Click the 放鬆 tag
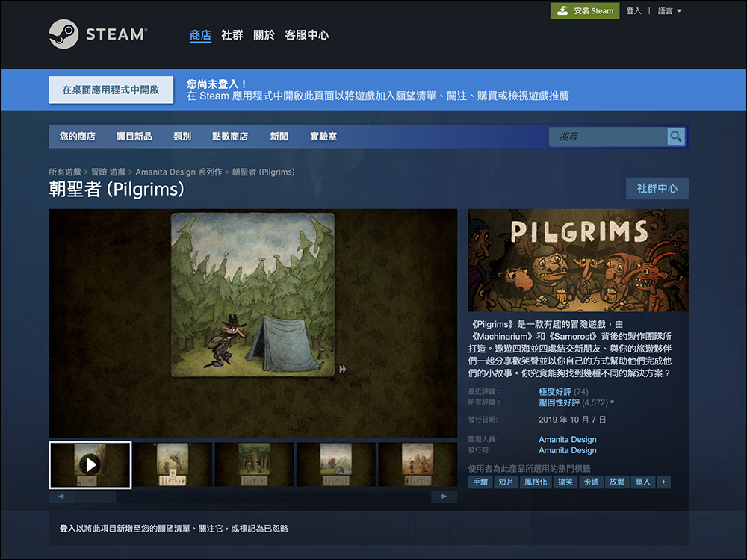Screen dimensions: 747x560 pos(617,482)
